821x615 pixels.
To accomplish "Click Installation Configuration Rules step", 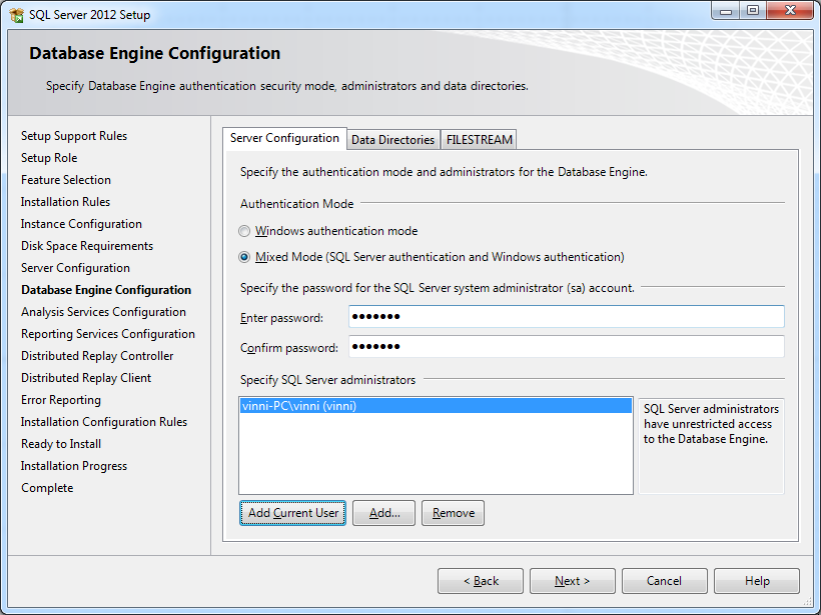I will click(x=104, y=422).
